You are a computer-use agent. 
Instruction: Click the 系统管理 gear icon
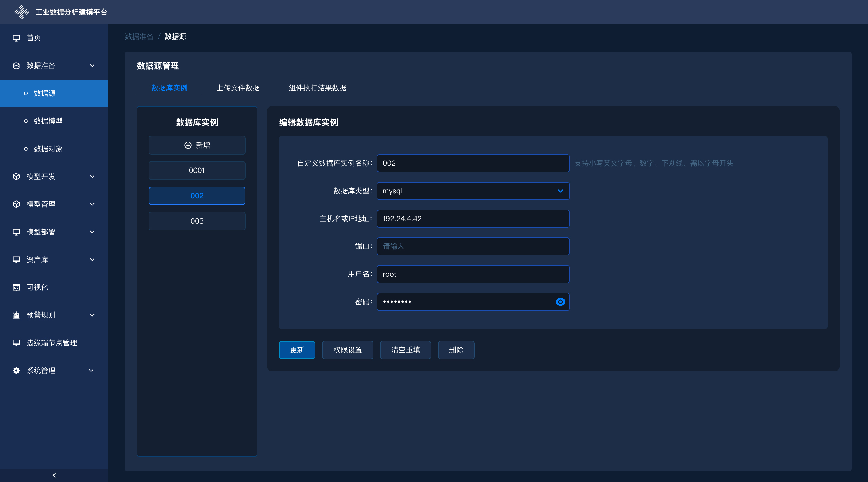(16, 371)
